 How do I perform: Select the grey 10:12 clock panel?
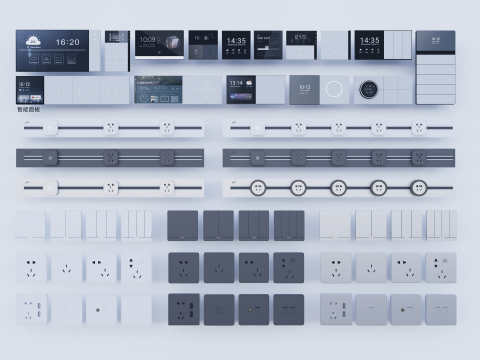[x=304, y=90]
